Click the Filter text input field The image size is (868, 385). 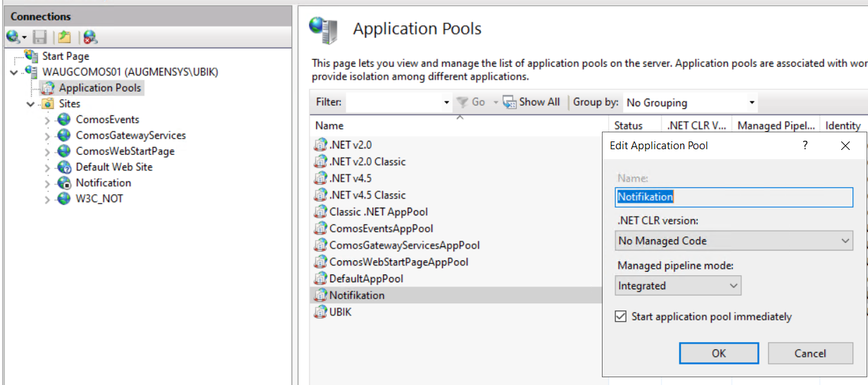pyautogui.click(x=394, y=103)
